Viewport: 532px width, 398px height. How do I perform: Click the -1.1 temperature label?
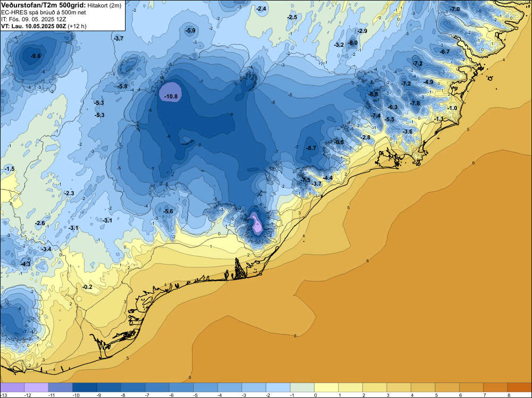coord(439,119)
